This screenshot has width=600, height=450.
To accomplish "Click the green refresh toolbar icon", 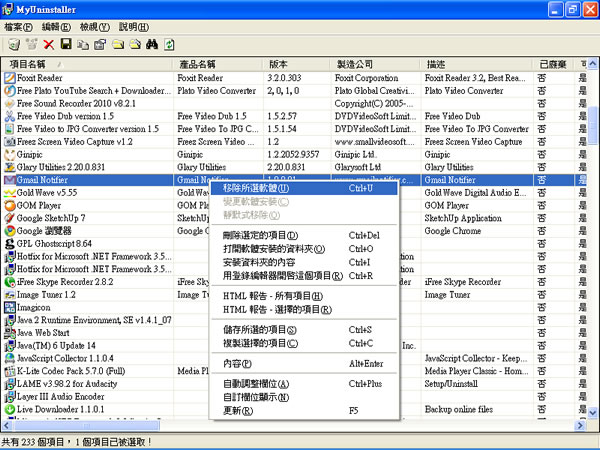I will (170, 45).
